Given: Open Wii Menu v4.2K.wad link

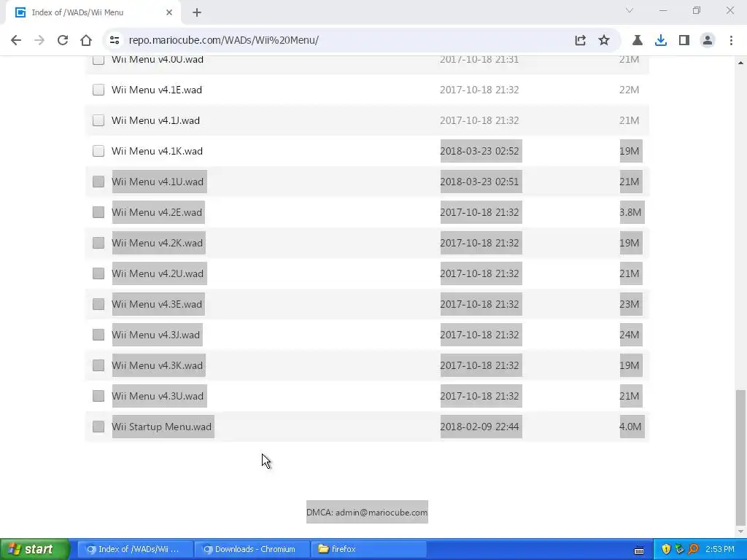Looking at the screenshot, I should coord(158,243).
